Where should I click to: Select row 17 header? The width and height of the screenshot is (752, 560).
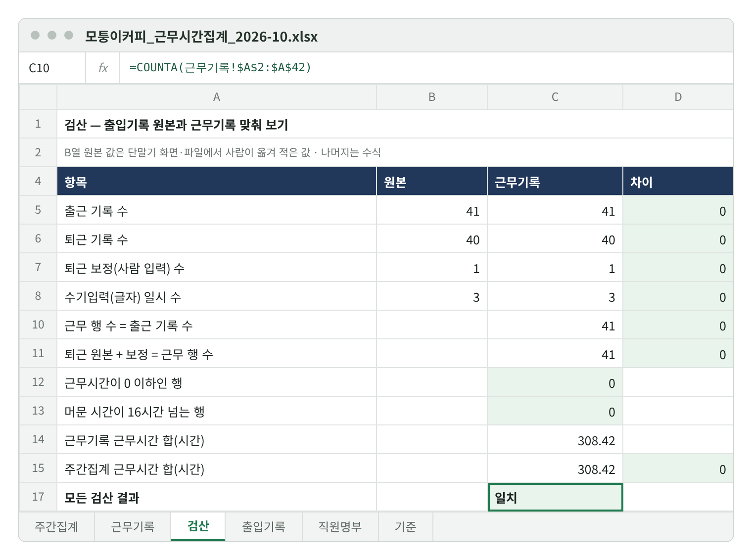38,497
